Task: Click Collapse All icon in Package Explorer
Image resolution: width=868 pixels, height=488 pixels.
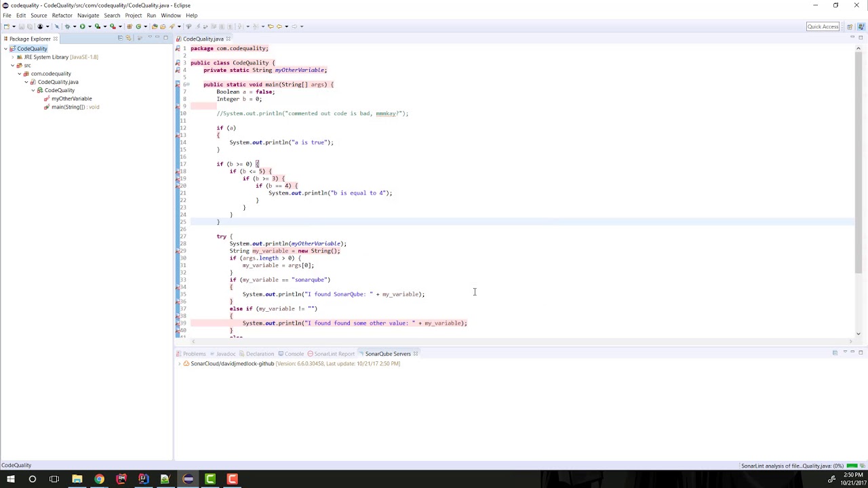Action: pyautogui.click(x=120, y=38)
